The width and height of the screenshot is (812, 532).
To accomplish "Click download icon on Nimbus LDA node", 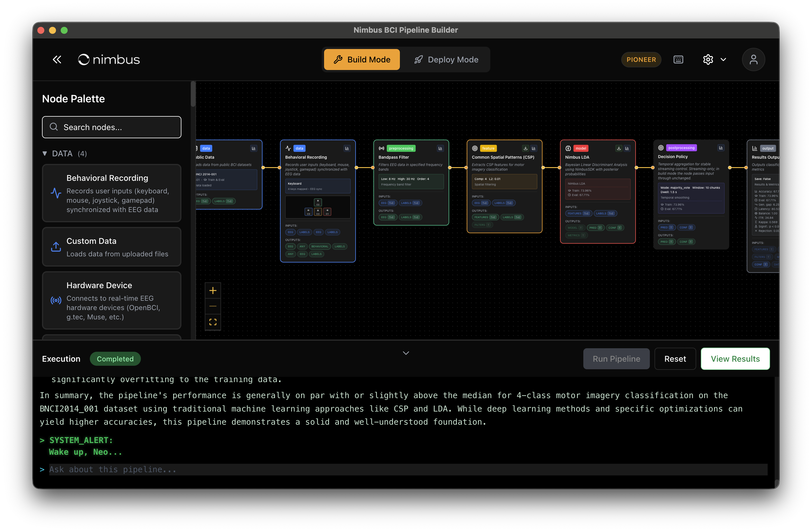I will [x=619, y=148].
